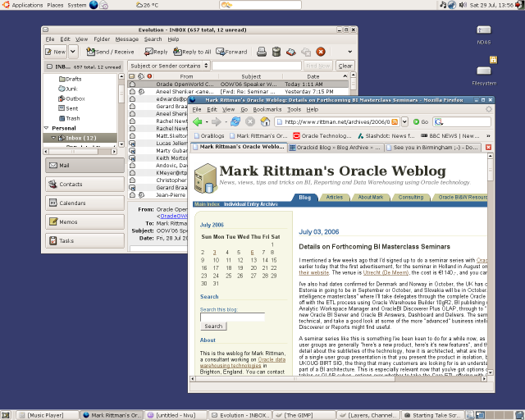Click the Junk icon in Evolution toolbar
The height and width of the screenshot is (420, 525).
coord(291,52)
